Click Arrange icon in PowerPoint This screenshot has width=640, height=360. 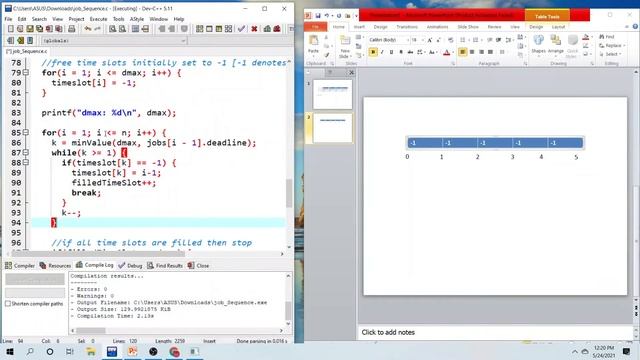tap(556, 40)
